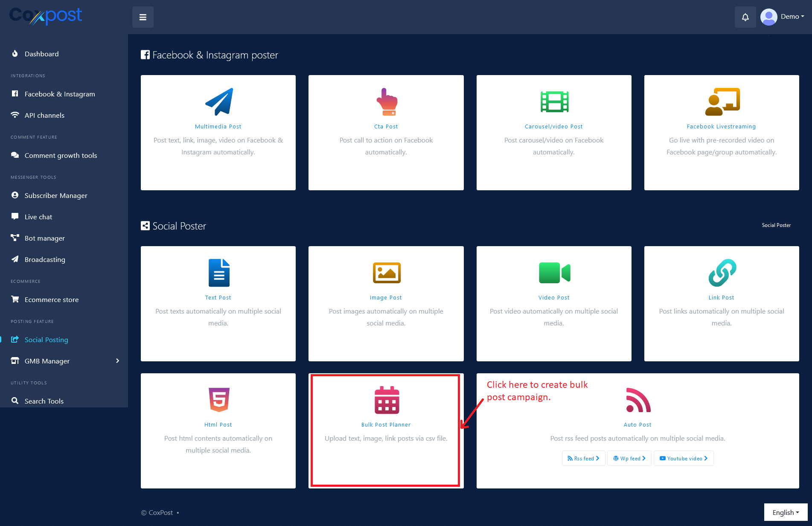This screenshot has height=526, width=812.
Task: Click the Html Post HTML5 icon
Action: pyautogui.click(x=219, y=400)
